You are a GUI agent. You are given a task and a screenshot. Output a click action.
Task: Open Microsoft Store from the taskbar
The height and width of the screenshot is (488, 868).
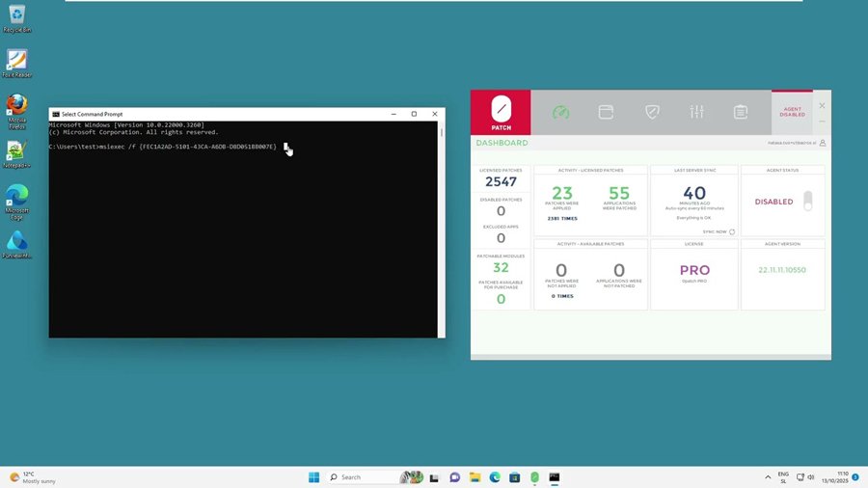pos(515,477)
